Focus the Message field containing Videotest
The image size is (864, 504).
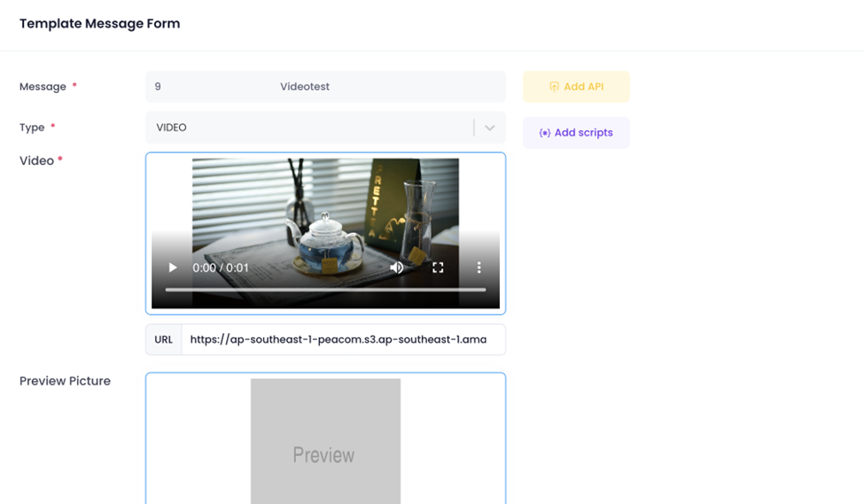(x=325, y=87)
